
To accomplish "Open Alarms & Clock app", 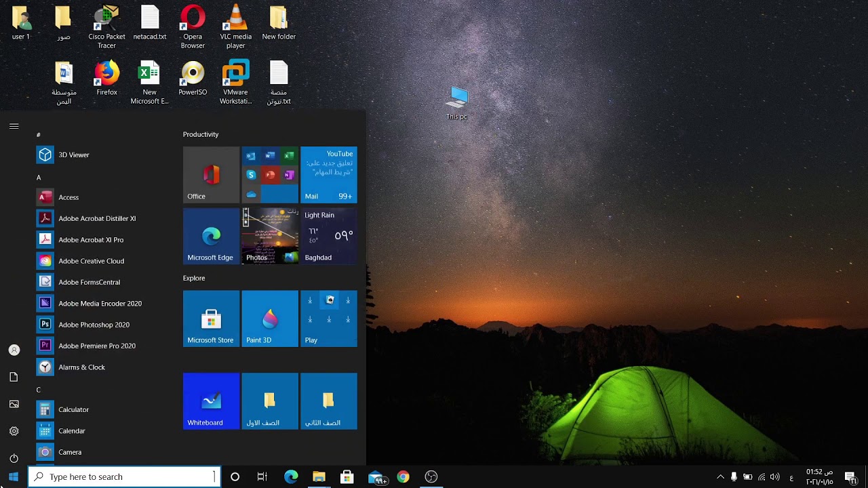I will (x=98, y=367).
